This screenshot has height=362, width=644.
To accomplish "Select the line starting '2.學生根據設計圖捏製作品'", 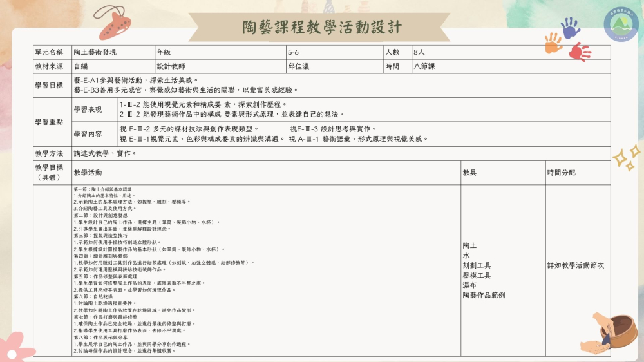I will point(149,249).
